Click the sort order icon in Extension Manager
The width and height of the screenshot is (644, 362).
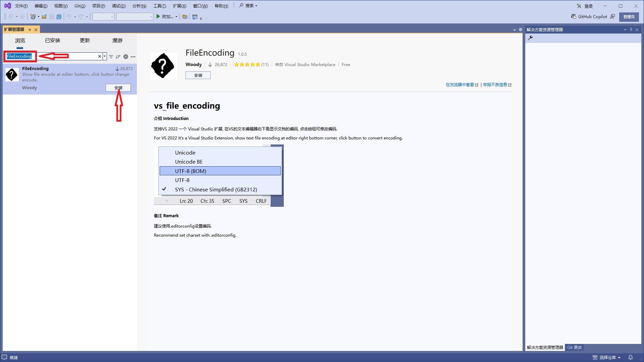pos(118,57)
